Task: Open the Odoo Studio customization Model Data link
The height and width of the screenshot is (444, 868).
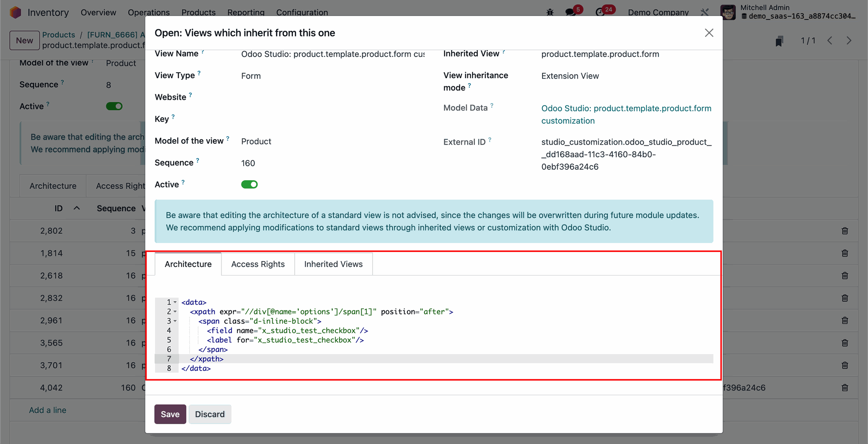Action: 626,115
